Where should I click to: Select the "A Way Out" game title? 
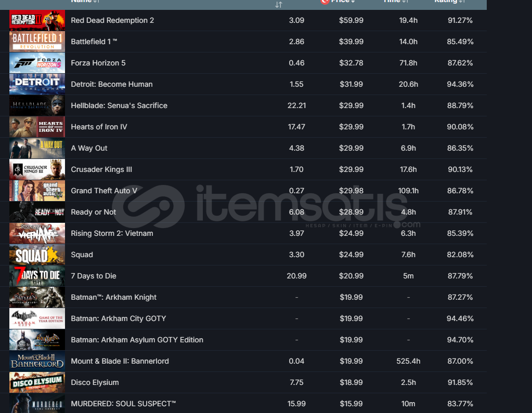89,149
